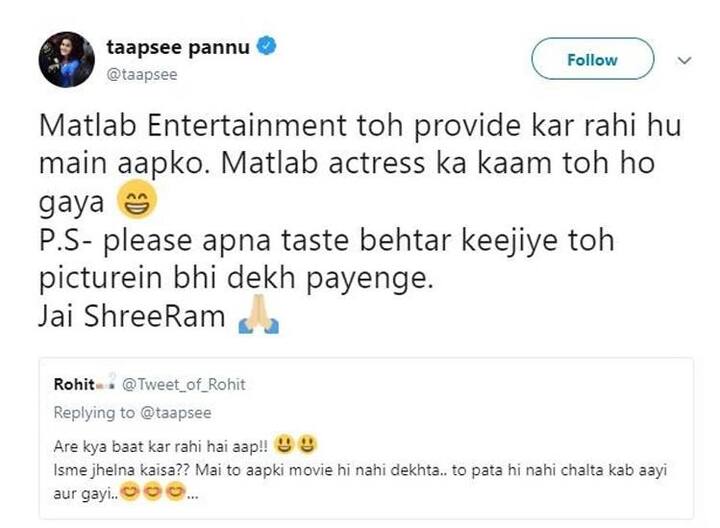Open the taapsee pannu display name link
The width and height of the screenshot is (720, 528).
[x=175, y=46]
